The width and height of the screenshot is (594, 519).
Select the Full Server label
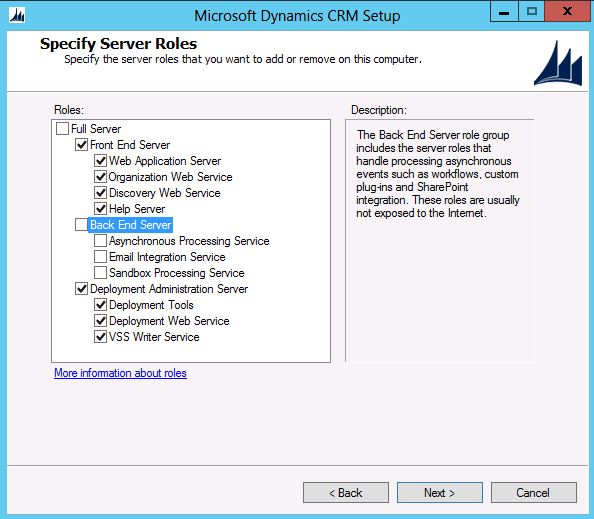[96, 129]
